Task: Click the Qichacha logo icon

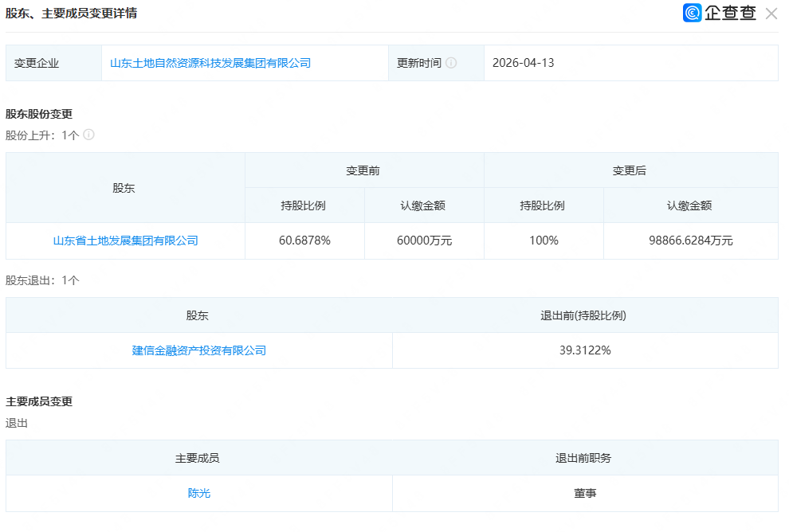Action: click(692, 13)
